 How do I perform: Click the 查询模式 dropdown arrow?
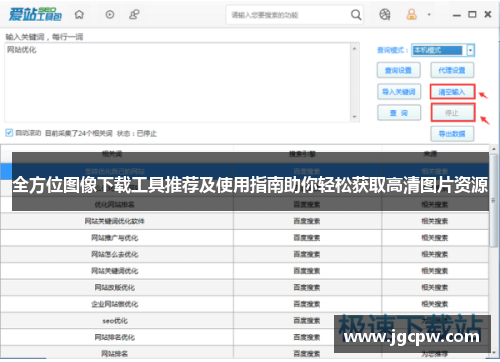tap(470, 50)
